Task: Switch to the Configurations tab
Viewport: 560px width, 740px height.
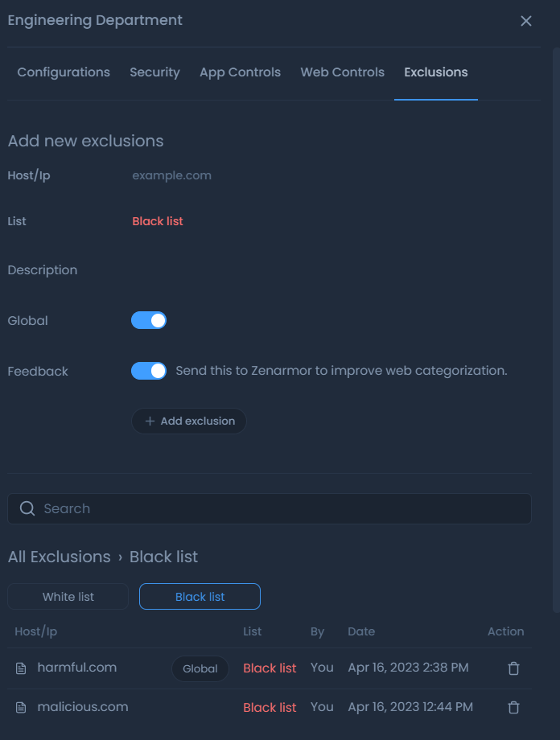Action: (64, 72)
